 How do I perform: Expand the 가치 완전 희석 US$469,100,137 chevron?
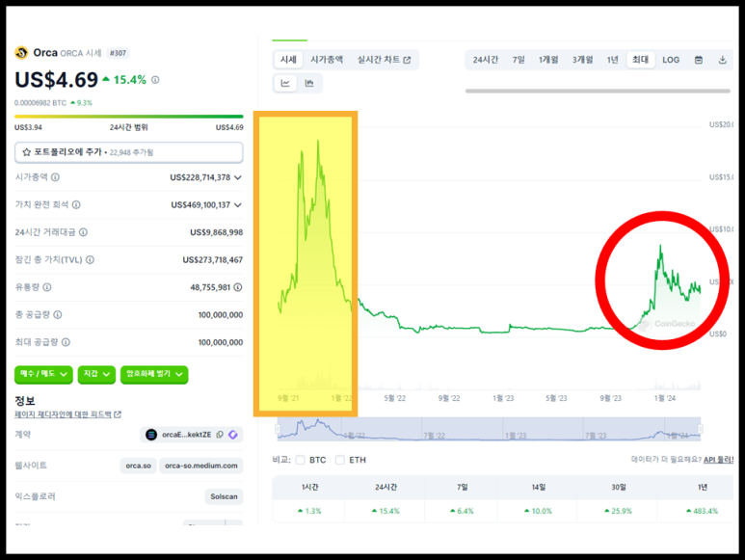[238, 205]
